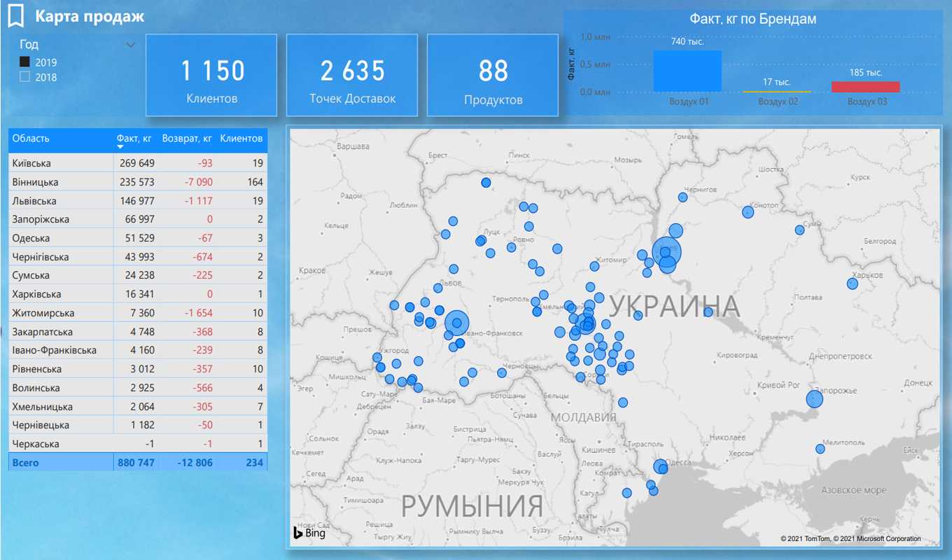The width and height of the screenshot is (952, 560).
Task: Uncheck the 2019 checkbox in the Год slicer
Action: pyautogui.click(x=24, y=62)
